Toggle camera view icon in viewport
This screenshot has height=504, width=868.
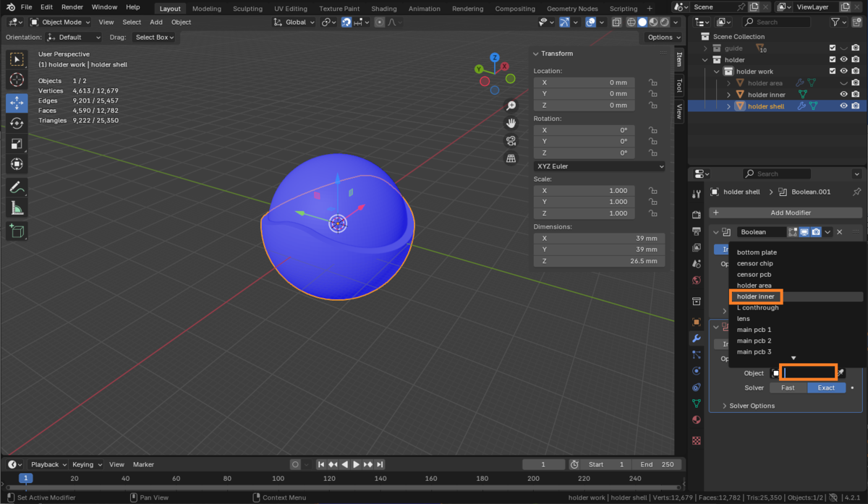tap(511, 140)
